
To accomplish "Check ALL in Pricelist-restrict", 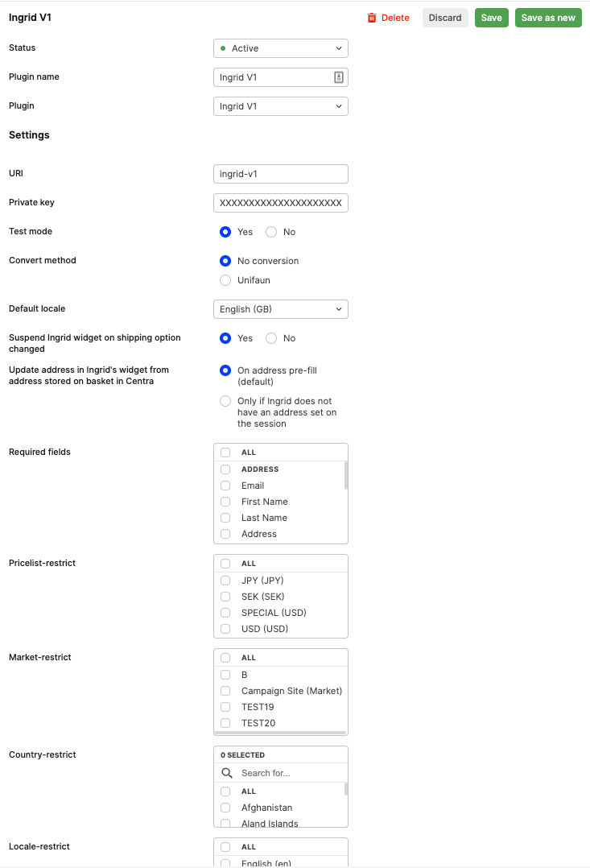I will click(x=225, y=564).
